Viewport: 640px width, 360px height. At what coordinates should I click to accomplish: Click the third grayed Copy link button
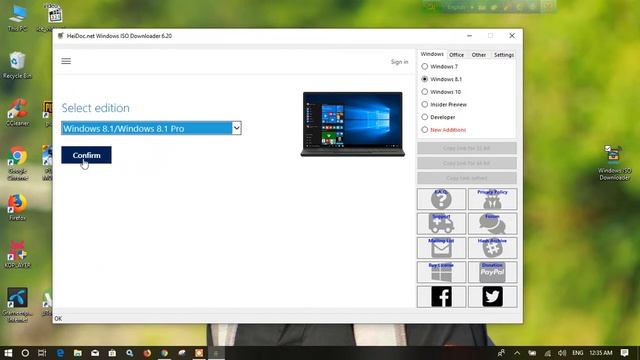[467, 178]
